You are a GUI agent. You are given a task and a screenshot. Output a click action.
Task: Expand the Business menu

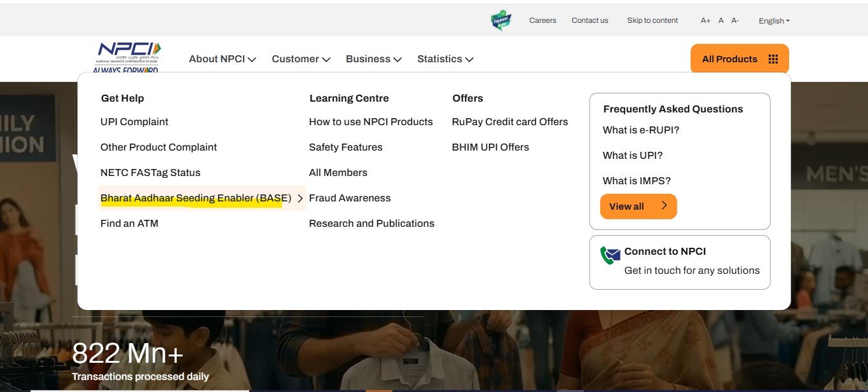pyautogui.click(x=374, y=59)
